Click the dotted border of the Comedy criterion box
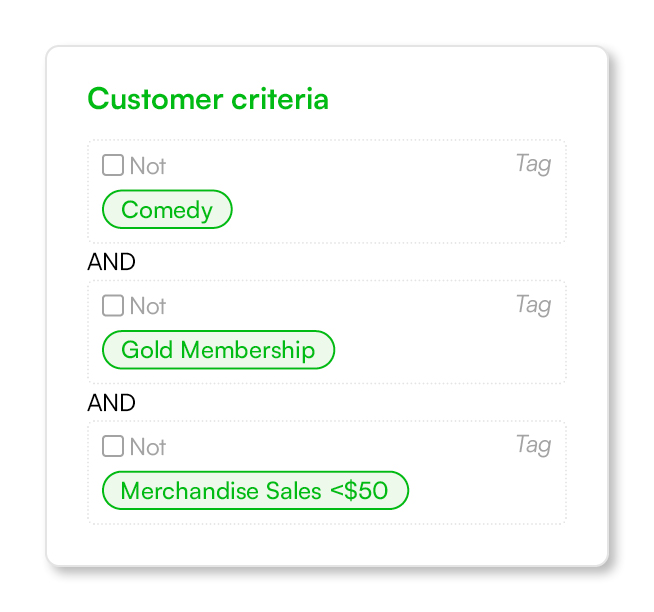The width and height of the screenshot is (654, 612). [327, 141]
